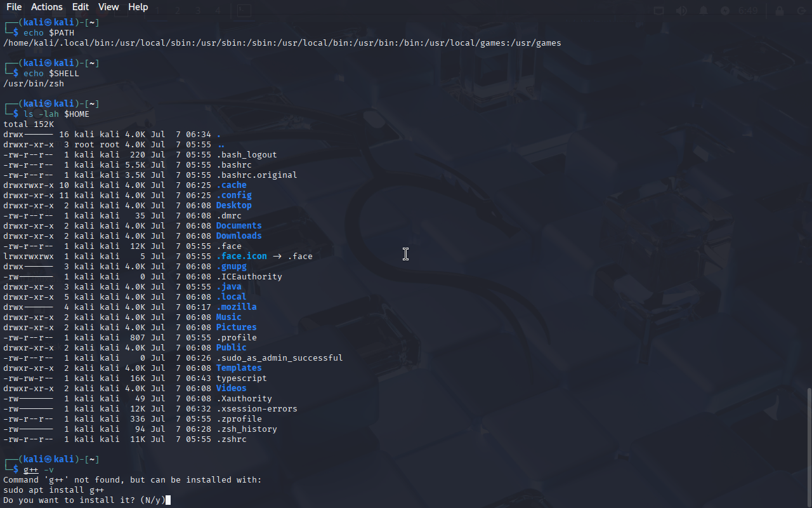
Task: Click the '807' size value
Action: pyautogui.click(x=138, y=338)
